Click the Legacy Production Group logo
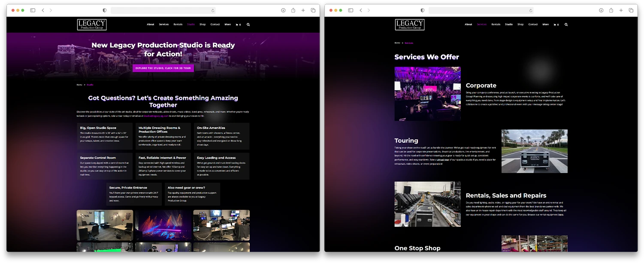 pos(91,24)
